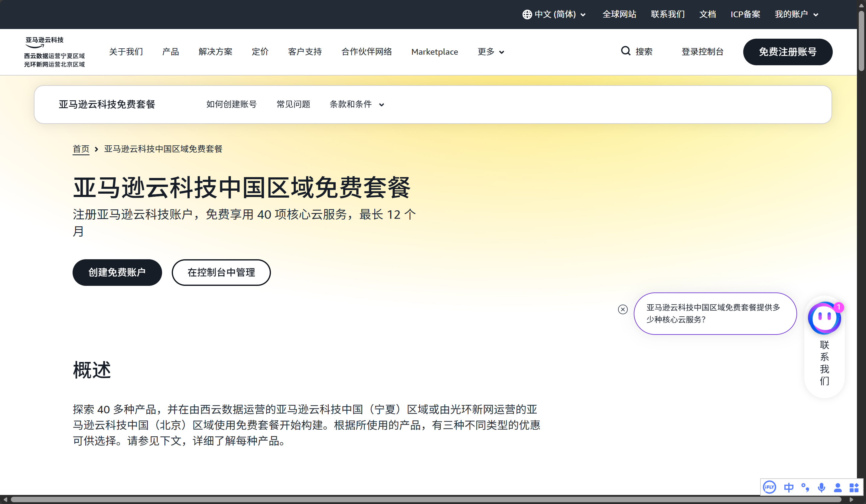Open the 关于我们 menu
Image resolution: width=866 pixels, height=504 pixels.
[x=126, y=52]
